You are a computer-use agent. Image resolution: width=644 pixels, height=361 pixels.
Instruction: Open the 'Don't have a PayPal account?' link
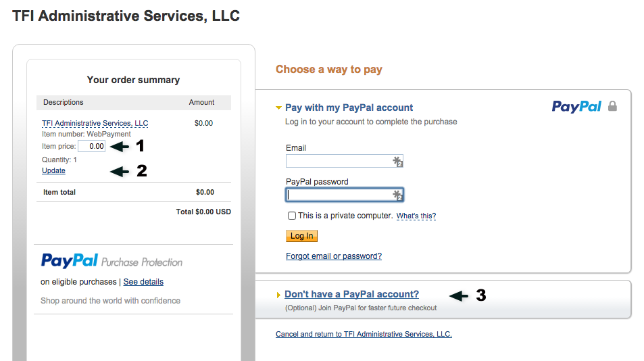pyautogui.click(x=351, y=294)
